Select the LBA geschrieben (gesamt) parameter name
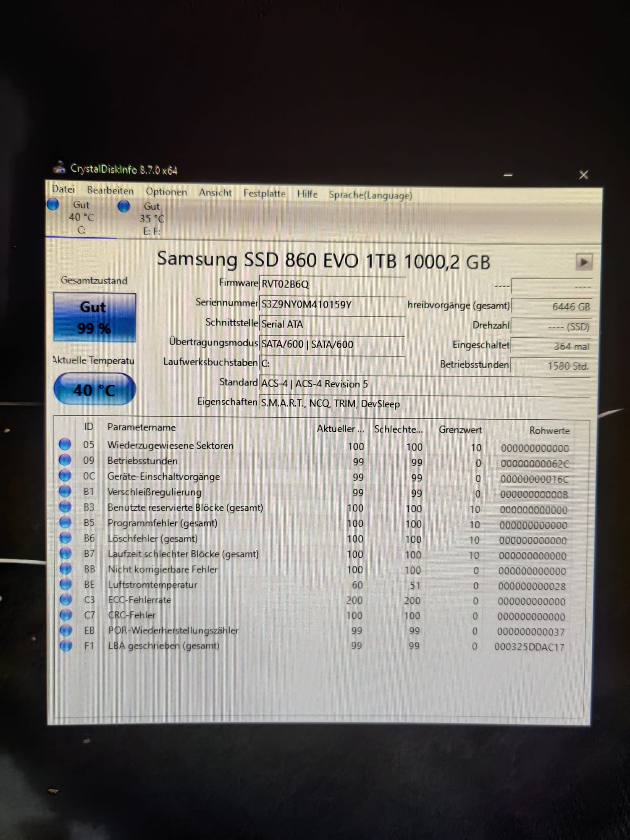630x840 pixels. click(164, 646)
